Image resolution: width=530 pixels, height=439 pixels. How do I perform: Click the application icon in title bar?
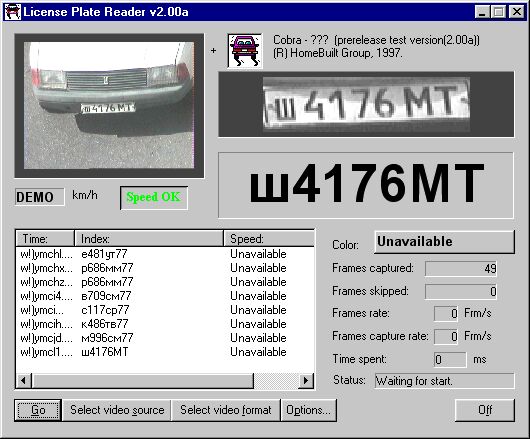click(13, 12)
